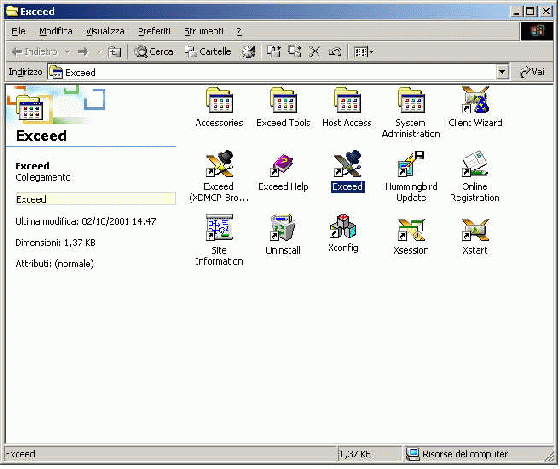This screenshot has height=469, width=560.
Task: Open the Exceed Tools folder
Action: (x=283, y=107)
